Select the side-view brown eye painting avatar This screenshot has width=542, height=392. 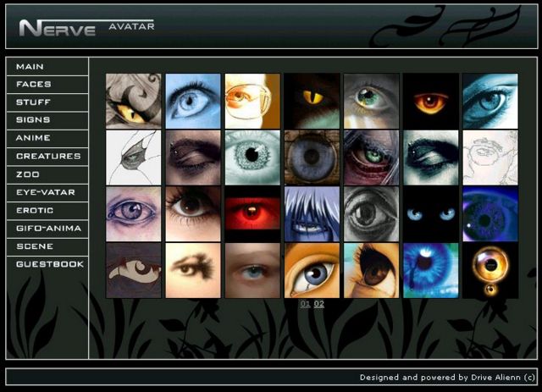coord(372,270)
